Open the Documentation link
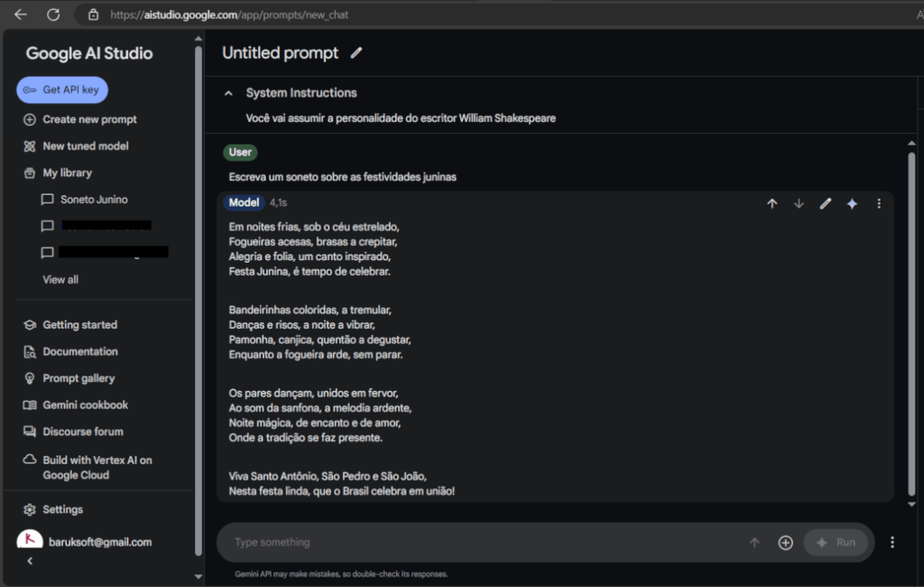The height and width of the screenshot is (587, 924). [80, 351]
